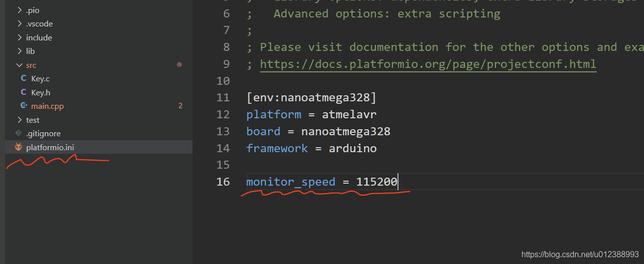Screen dimensions: 644x264
Task: Open the docs.platformio.org projectconf link
Action: point(428,64)
